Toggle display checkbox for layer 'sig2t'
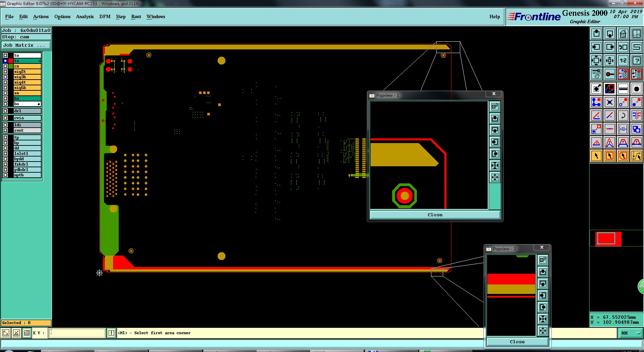Image resolution: width=644 pixels, height=352 pixels. (x=5, y=72)
